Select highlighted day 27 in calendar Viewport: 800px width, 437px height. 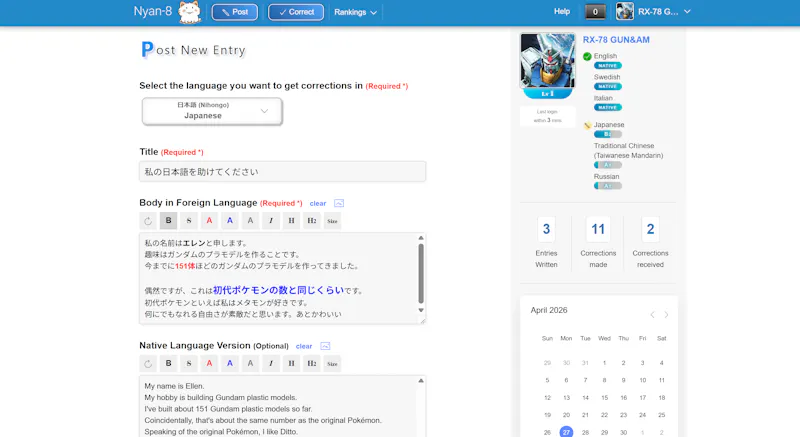566,432
